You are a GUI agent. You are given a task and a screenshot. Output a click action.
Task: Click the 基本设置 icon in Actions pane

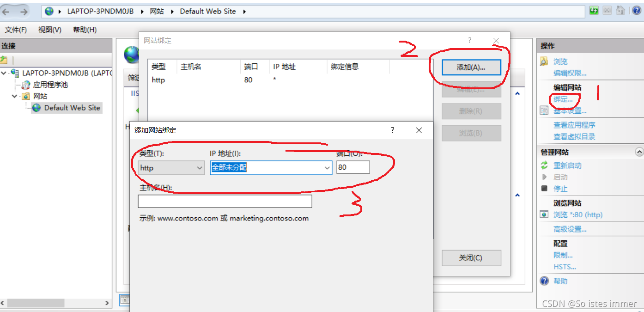tap(544, 111)
